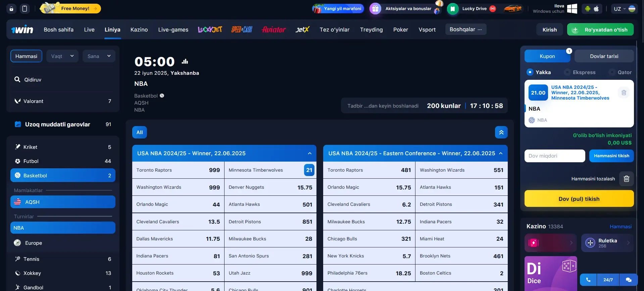Open the Sana dropdown filter
The image size is (644, 291).
(x=99, y=56)
